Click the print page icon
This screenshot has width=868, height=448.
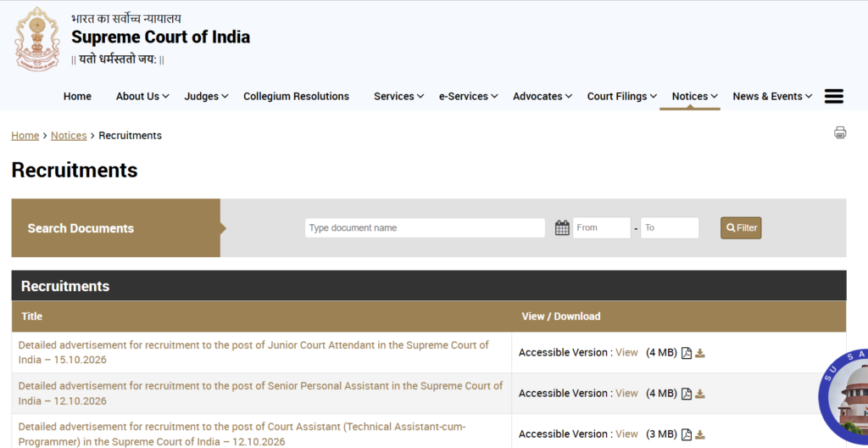(840, 132)
